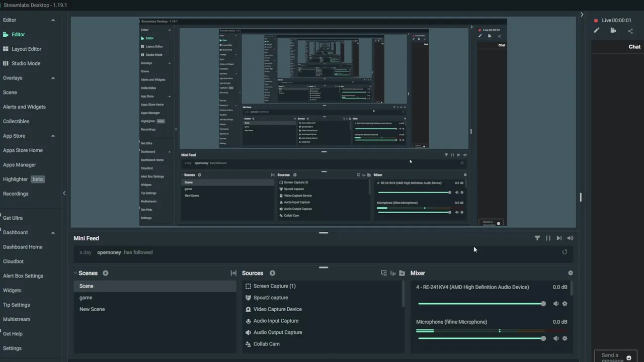Open Mixer advanced settings gear
The height and width of the screenshot is (362, 644).
[x=570, y=273]
